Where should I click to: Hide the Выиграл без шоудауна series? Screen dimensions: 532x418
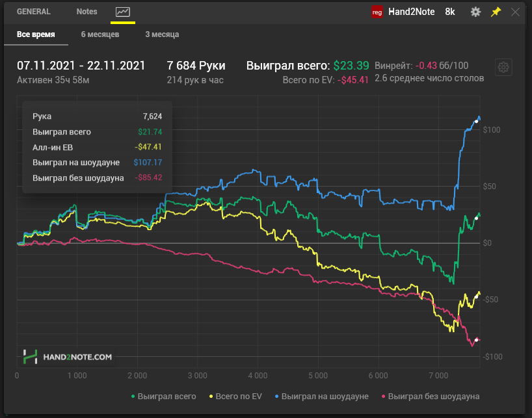430,396
